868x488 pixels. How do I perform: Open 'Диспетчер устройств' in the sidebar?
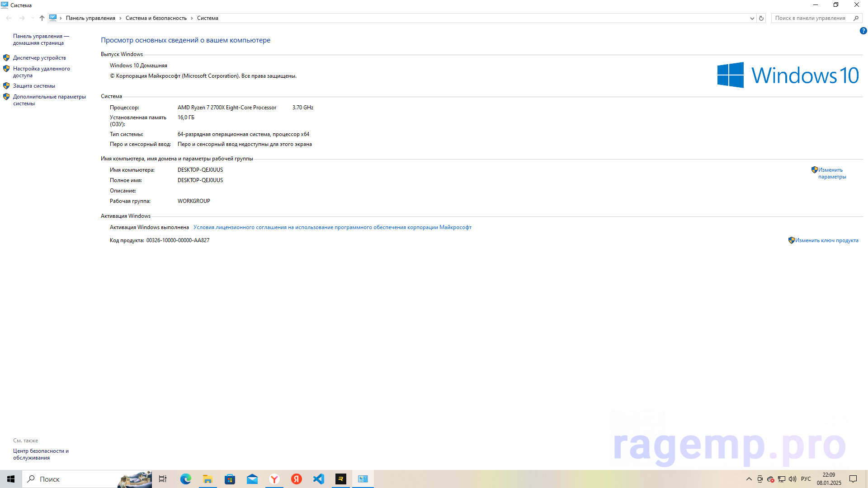(39, 58)
